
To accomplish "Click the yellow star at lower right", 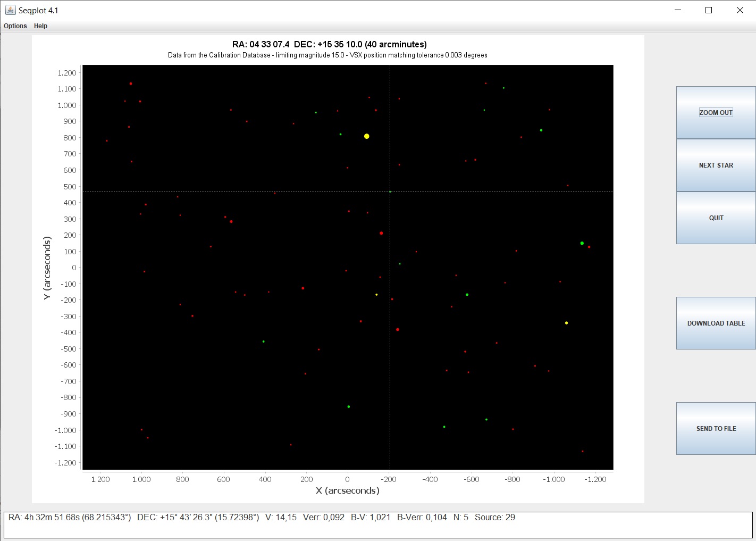I will [567, 323].
